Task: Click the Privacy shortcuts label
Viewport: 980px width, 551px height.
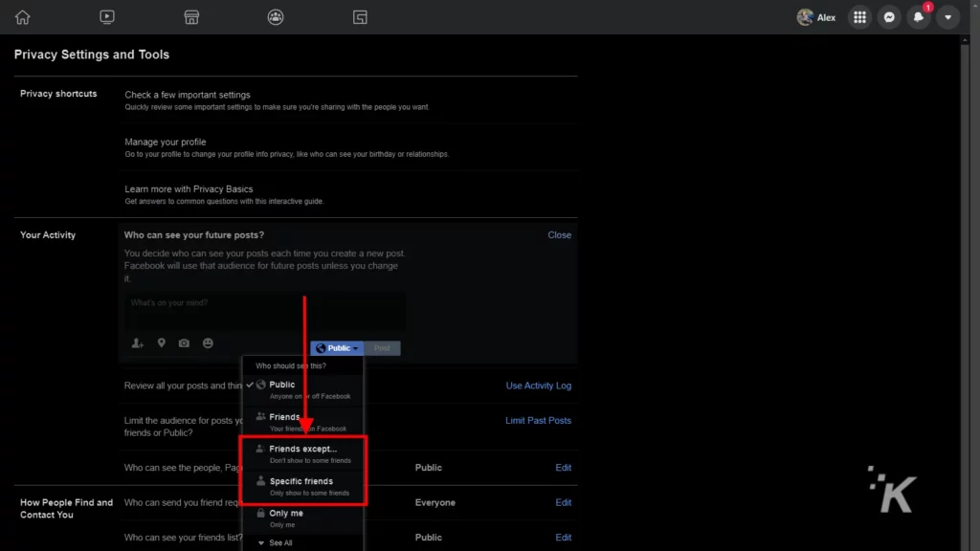Action: tap(58, 94)
